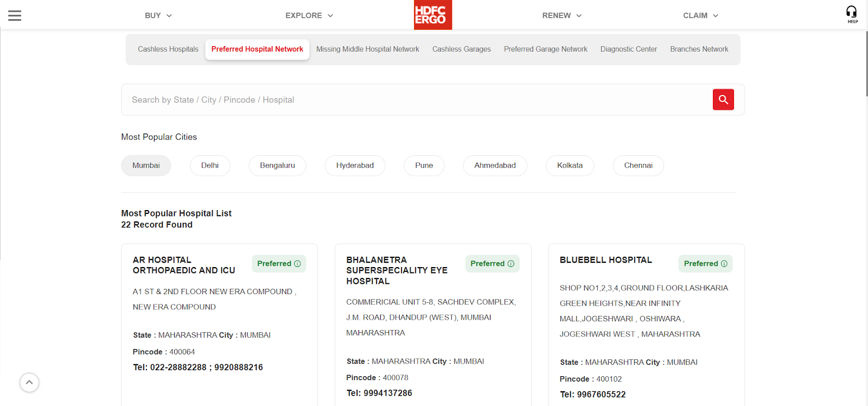Click info icon on Bhalanetra Preferred badge

pos(511,264)
